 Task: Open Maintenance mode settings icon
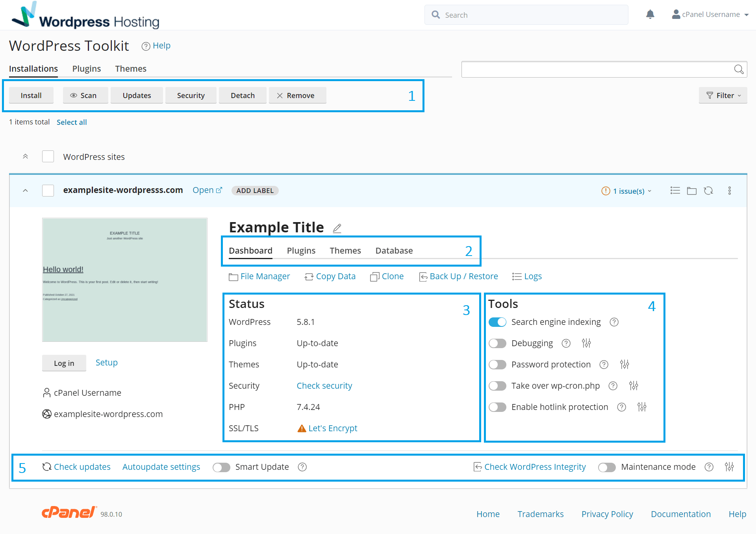[x=729, y=467]
